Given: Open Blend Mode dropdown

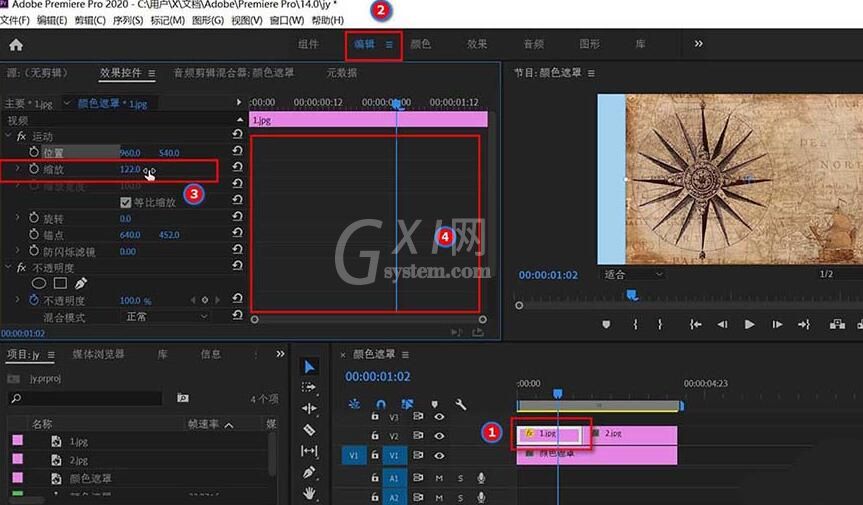Looking at the screenshot, I should click(165, 317).
